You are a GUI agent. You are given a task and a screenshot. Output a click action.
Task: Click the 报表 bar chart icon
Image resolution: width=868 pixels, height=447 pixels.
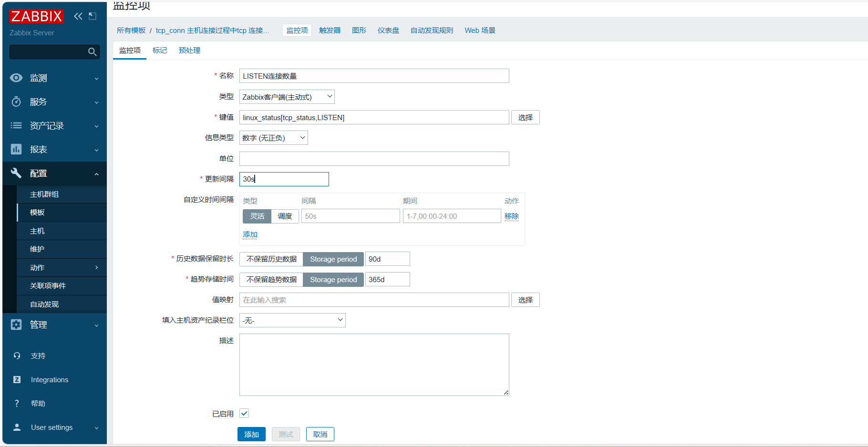(16, 149)
